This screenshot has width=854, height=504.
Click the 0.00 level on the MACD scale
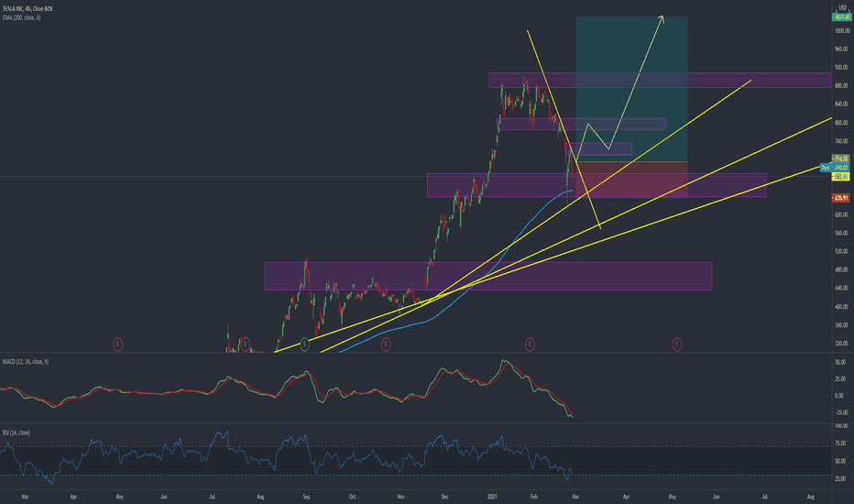[839, 396]
